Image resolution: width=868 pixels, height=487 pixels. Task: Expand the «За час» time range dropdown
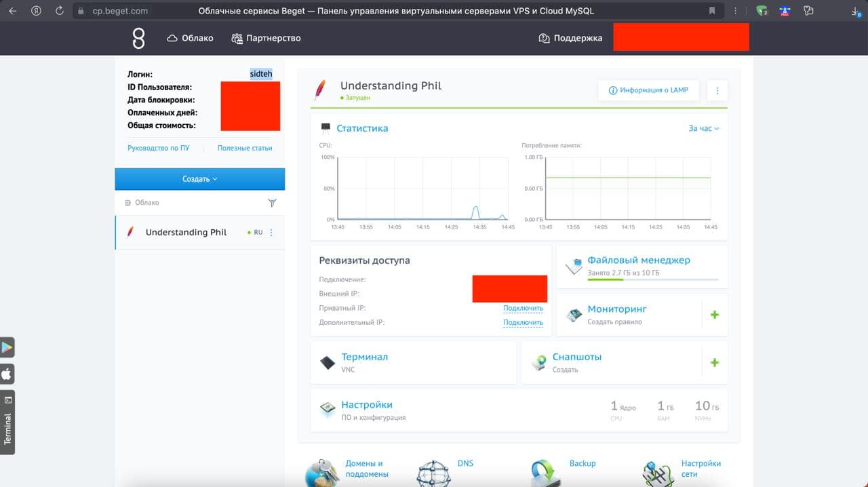(x=703, y=128)
